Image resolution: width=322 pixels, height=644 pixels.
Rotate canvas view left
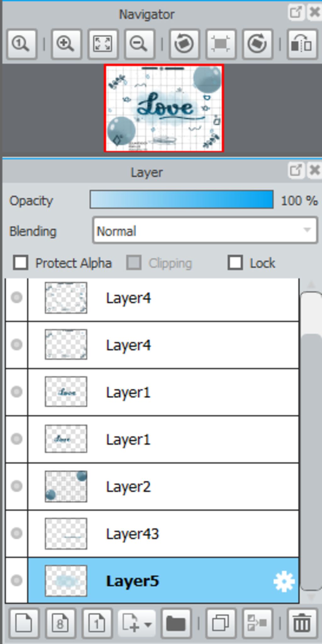pos(184,44)
